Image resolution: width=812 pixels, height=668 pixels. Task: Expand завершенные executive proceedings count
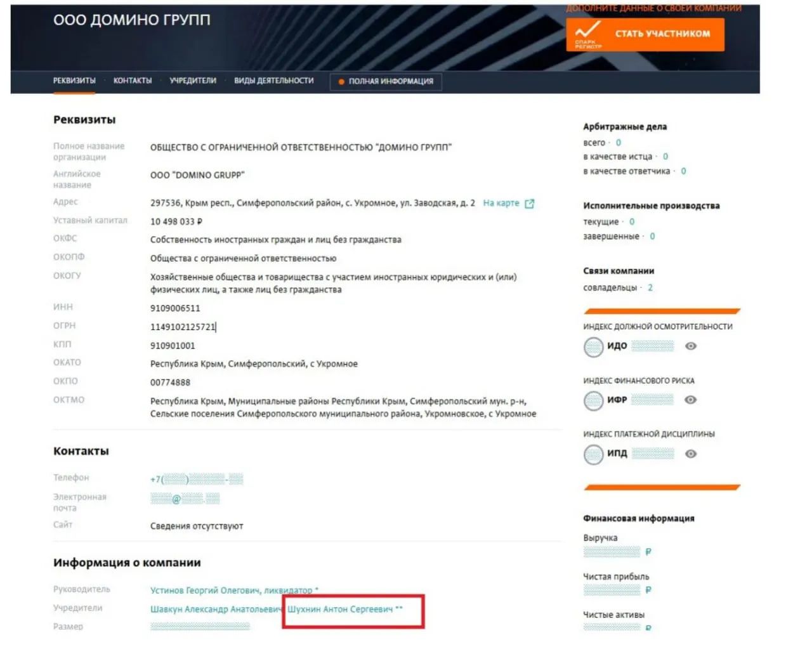[652, 236]
